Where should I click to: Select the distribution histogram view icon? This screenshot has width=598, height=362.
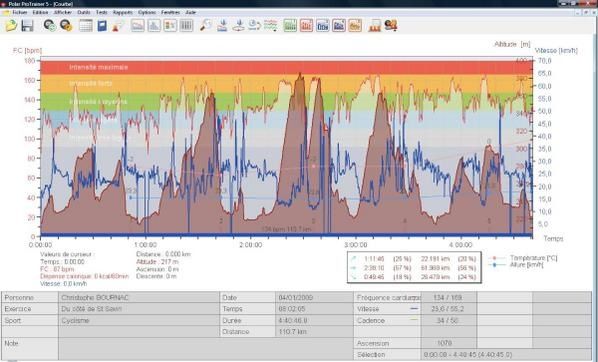click(x=154, y=26)
